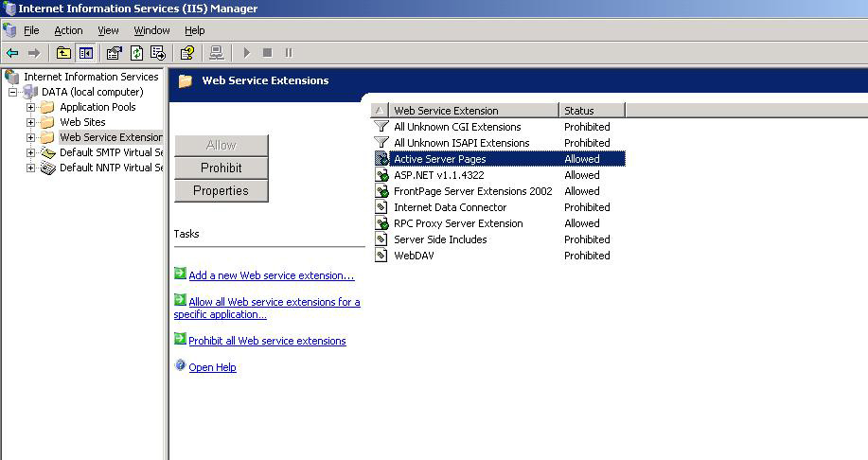
Task: Select Internet Information Services root node
Action: pos(91,77)
